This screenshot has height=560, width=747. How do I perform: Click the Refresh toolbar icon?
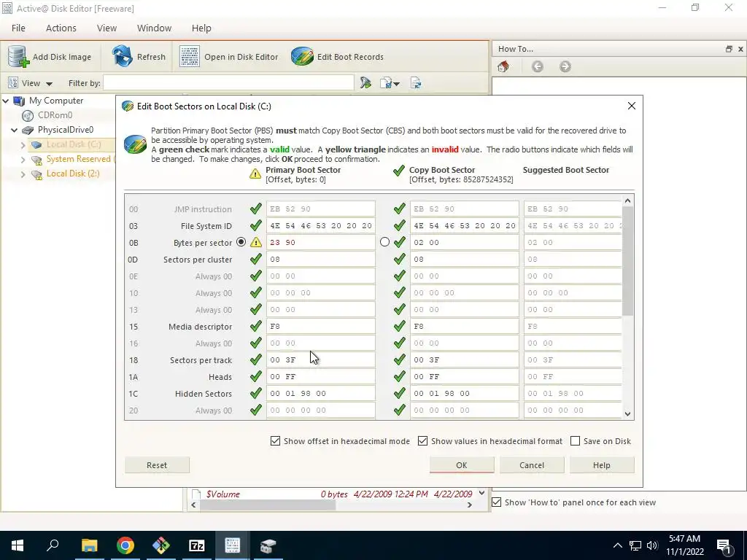122,57
